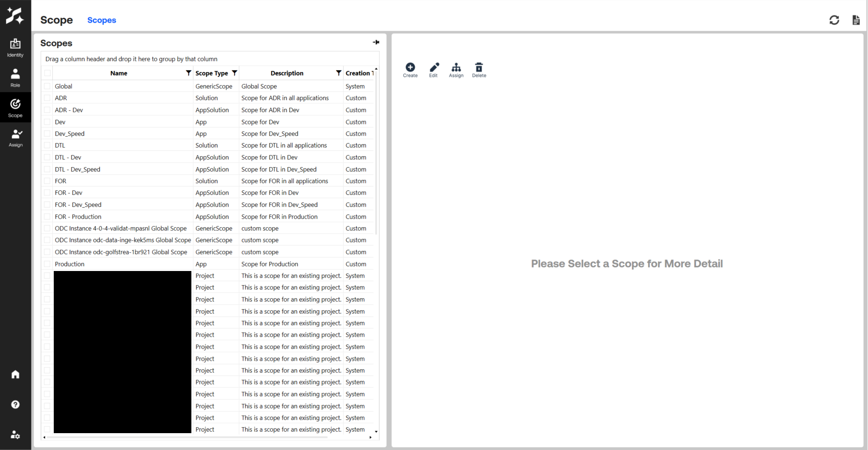Select the Scope sidebar icon
The height and width of the screenshot is (450, 868).
pos(15,108)
